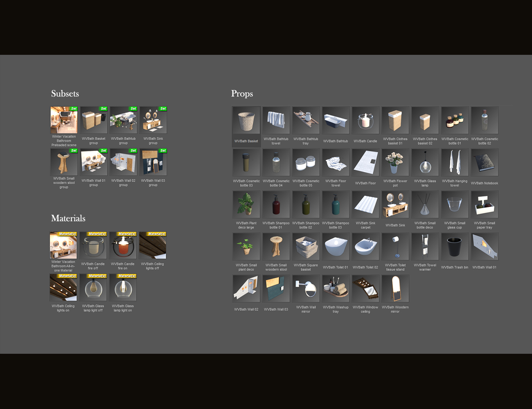Select WVBath Small glass cup prop
532x409 pixels.
click(455, 204)
